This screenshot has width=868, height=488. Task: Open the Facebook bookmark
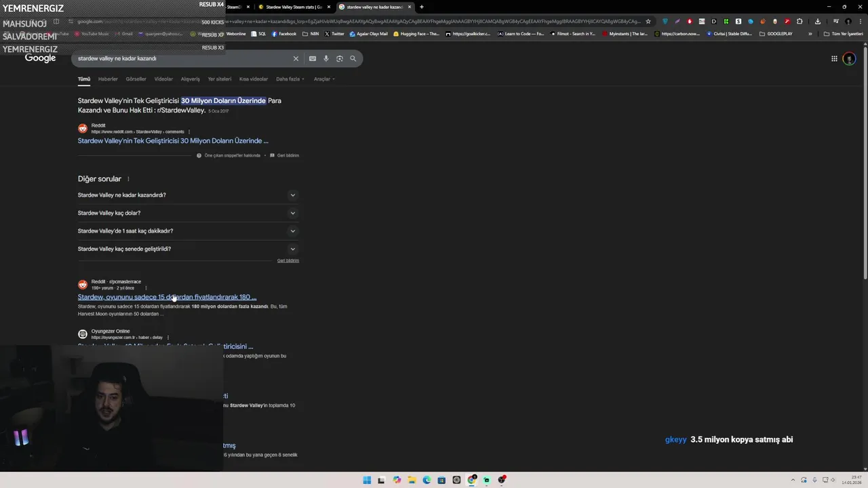pyautogui.click(x=284, y=34)
